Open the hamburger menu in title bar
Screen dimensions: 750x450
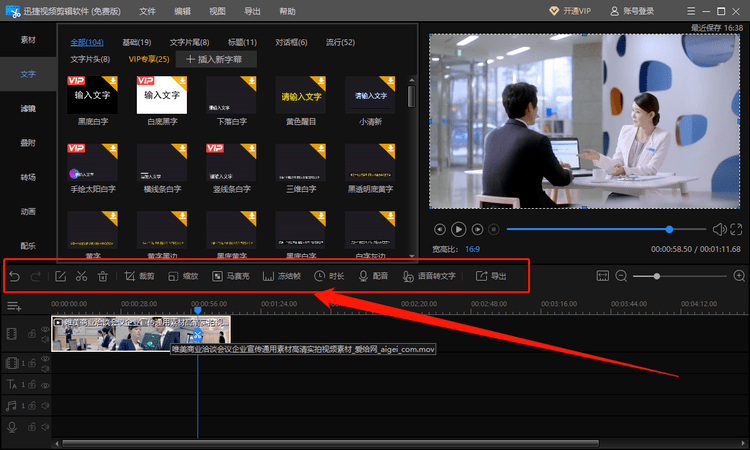pos(691,11)
